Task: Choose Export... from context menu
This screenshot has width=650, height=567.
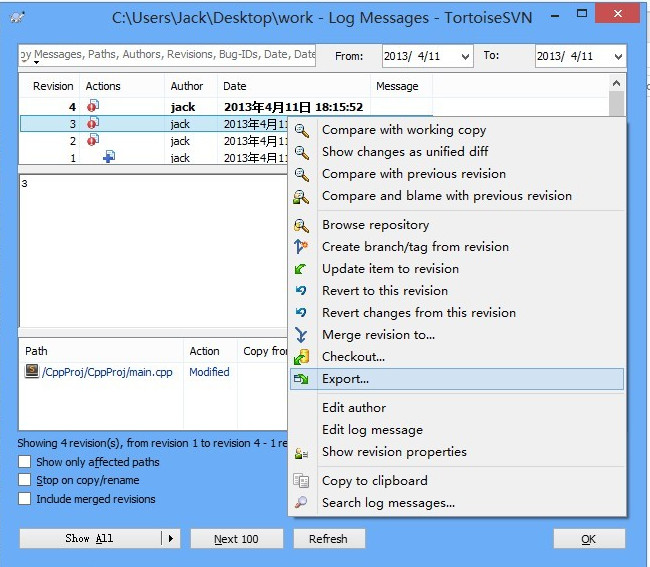Action: [x=457, y=379]
